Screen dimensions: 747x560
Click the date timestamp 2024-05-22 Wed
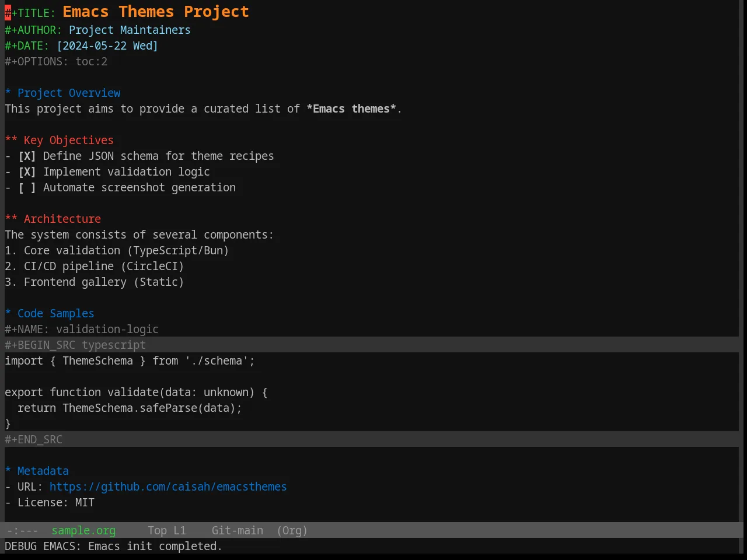coord(107,46)
